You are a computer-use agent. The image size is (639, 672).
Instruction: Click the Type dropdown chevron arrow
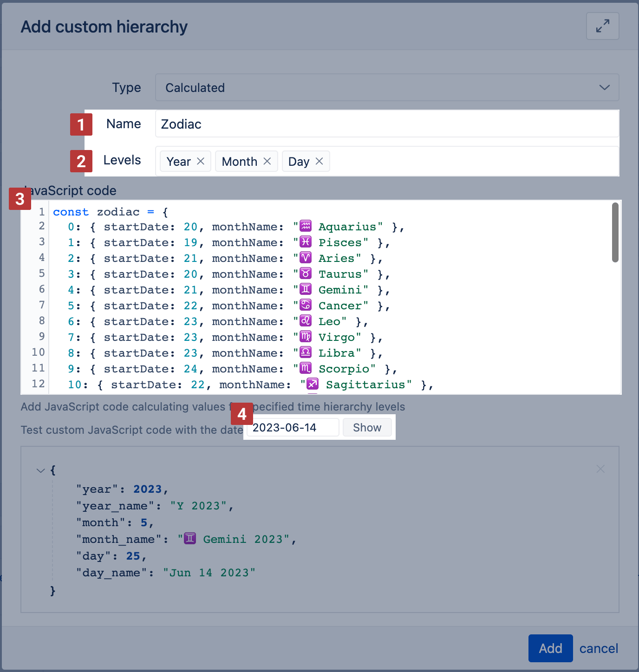[604, 87]
